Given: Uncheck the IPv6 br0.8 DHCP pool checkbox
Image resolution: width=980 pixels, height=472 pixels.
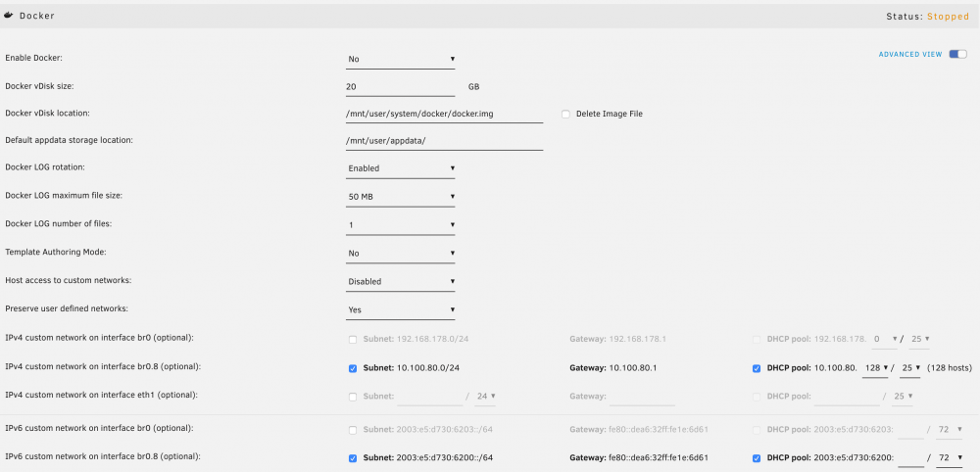Looking at the screenshot, I should (757, 458).
